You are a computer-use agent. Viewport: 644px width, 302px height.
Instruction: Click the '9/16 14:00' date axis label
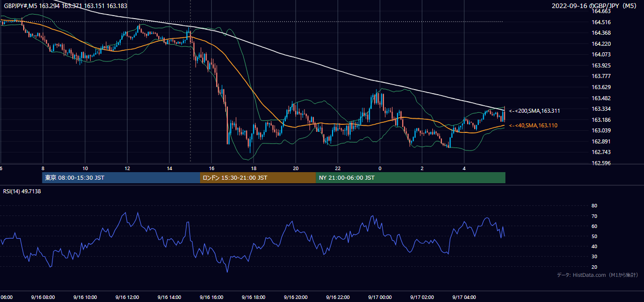(x=169, y=297)
